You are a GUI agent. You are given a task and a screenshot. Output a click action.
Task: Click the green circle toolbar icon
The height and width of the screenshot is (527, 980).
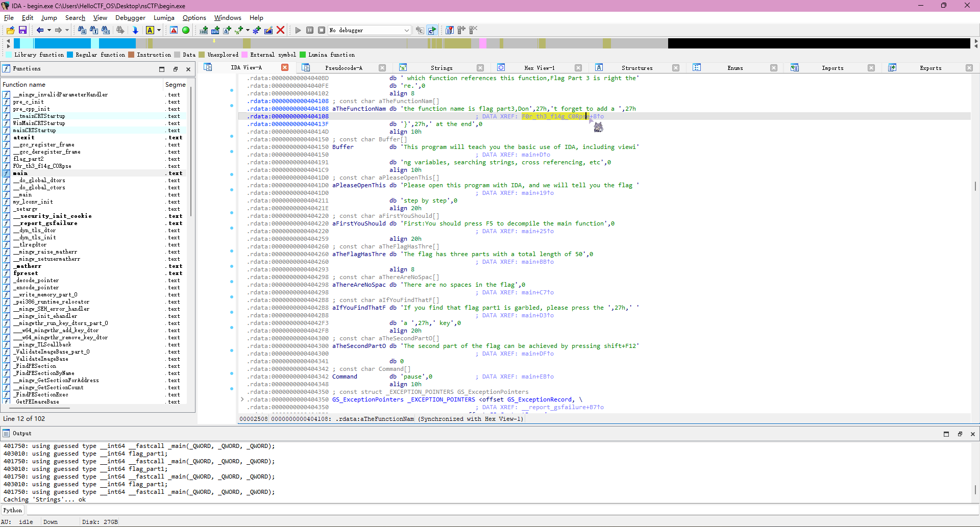coord(186,30)
